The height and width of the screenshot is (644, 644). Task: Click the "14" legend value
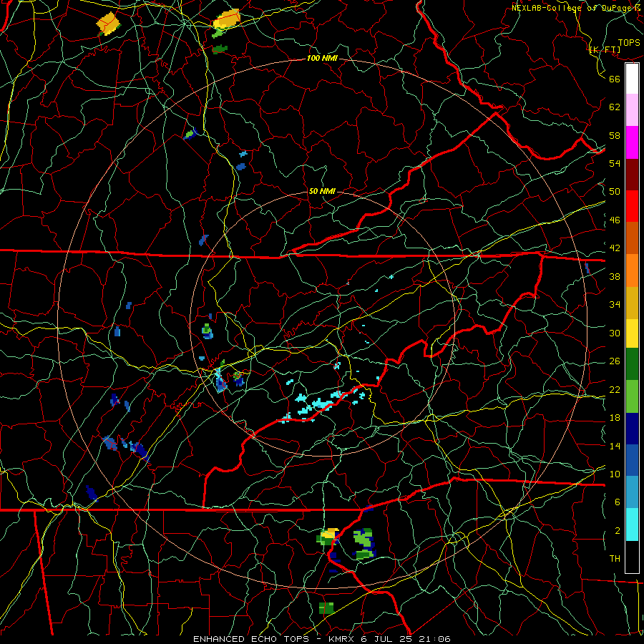click(x=615, y=446)
